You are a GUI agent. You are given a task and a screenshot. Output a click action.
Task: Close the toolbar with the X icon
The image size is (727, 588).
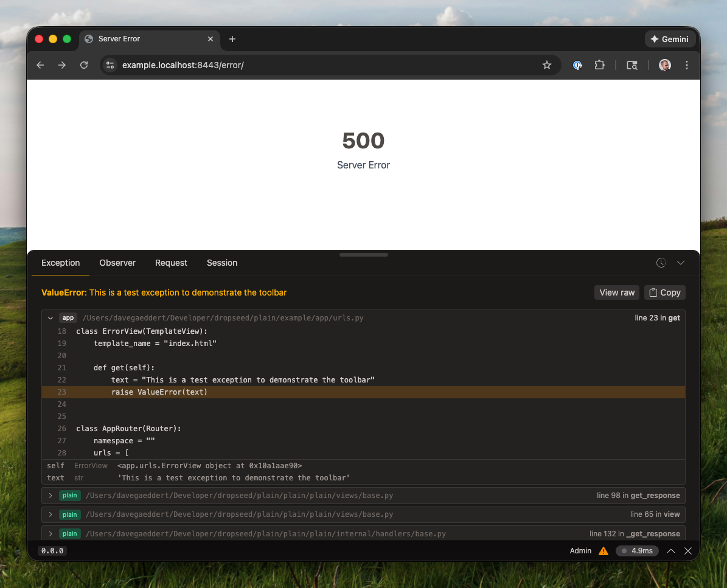click(x=688, y=551)
